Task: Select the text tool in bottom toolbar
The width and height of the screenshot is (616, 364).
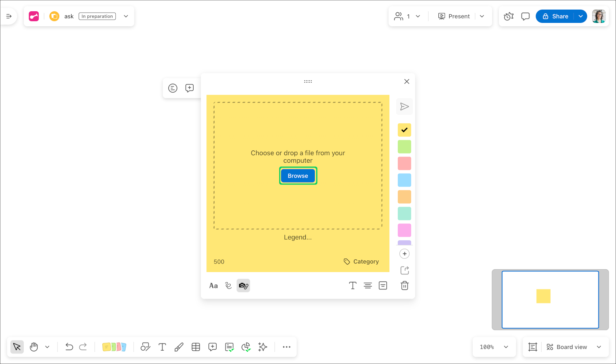Action: pyautogui.click(x=162, y=347)
